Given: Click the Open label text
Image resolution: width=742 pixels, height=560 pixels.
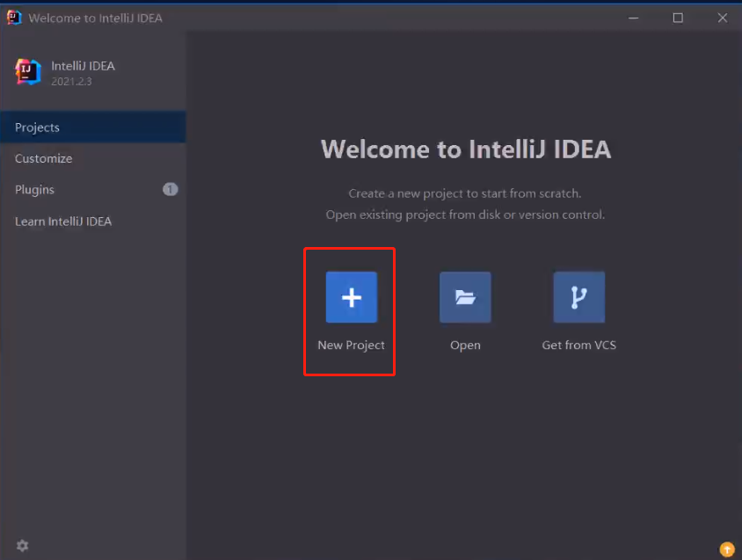Looking at the screenshot, I should 465,345.
